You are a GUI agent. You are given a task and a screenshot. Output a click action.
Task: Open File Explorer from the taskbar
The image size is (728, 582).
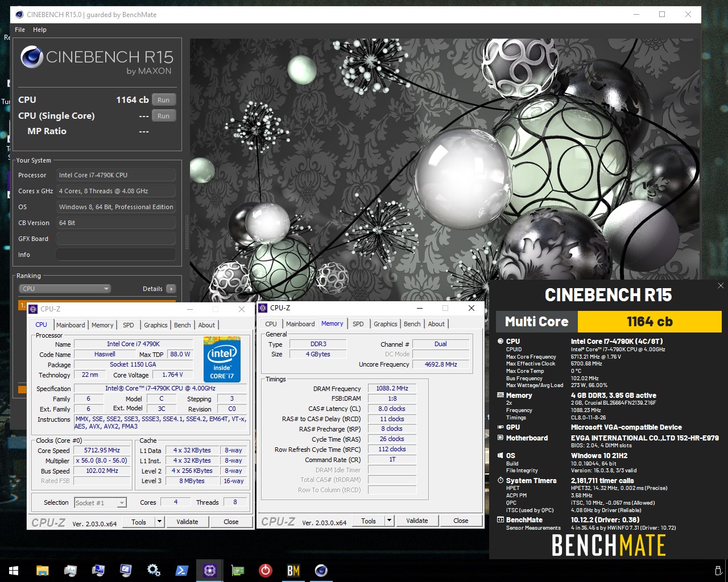[42, 570]
